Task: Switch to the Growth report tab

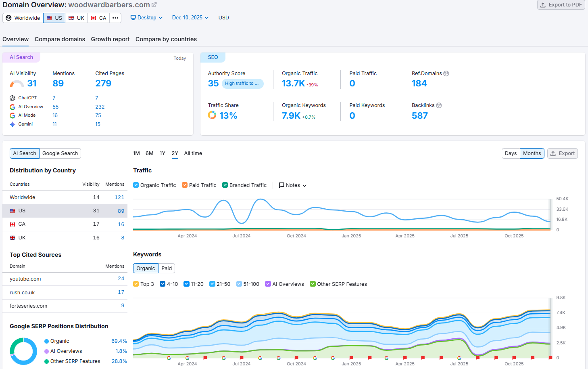Action: [110, 39]
